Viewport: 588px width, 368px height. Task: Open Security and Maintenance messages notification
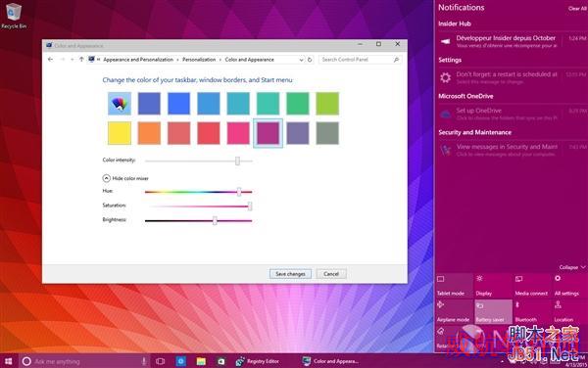(x=512, y=150)
